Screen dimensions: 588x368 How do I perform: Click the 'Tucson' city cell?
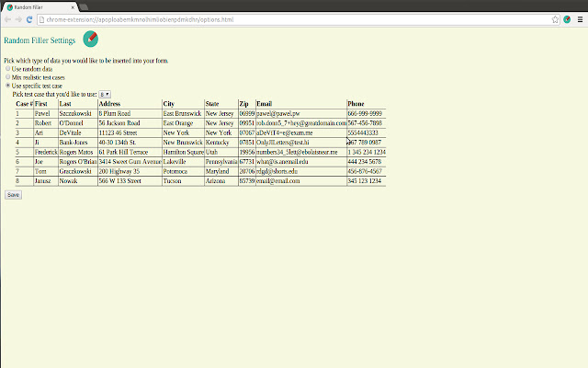click(x=173, y=181)
